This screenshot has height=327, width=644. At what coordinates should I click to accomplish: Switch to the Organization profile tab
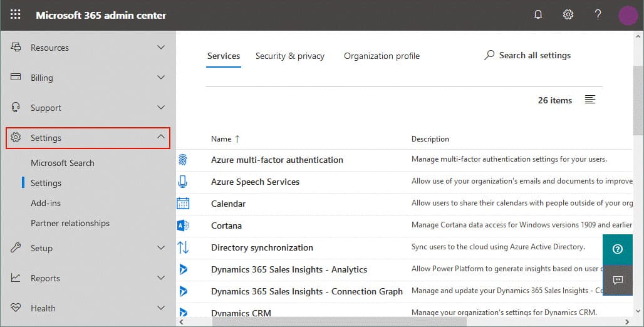tap(382, 56)
